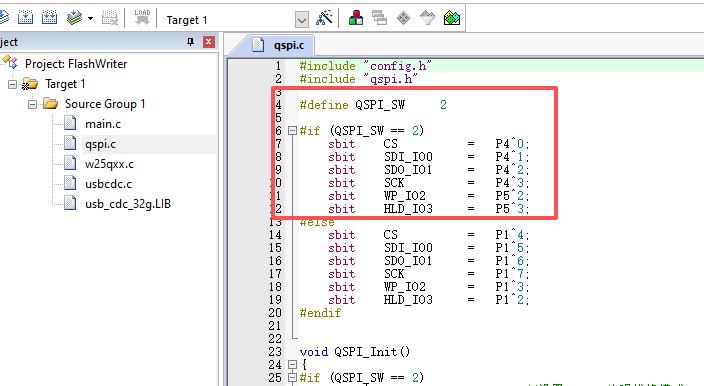Screen dimensions: 704x386
Task: Click the Manage Run-Time Environment diamond icon
Action: (x=403, y=18)
